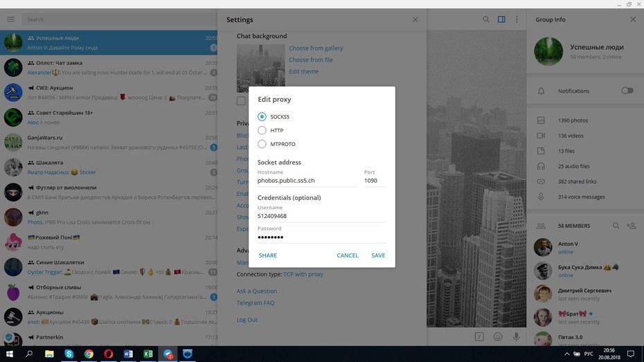
Task: Click Choose from gallery link
Action: coord(316,48)
